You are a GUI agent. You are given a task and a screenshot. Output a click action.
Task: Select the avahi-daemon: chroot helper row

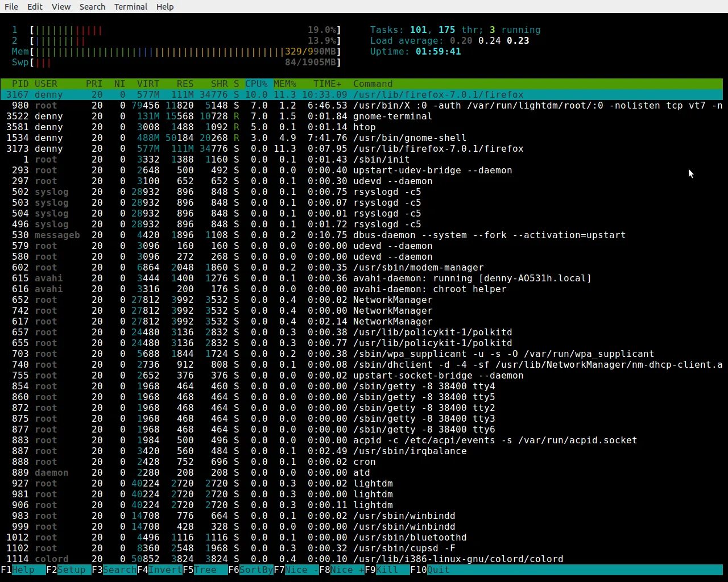point(362,289)
